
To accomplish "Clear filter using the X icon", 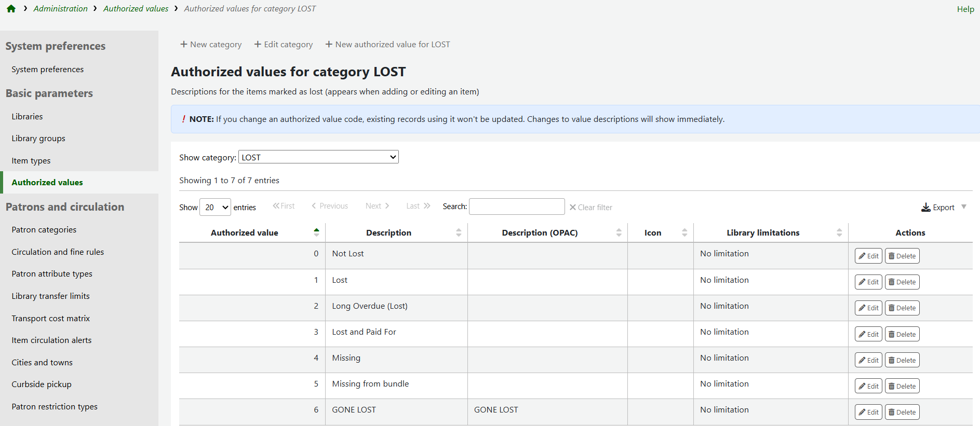I will point(572,208).
